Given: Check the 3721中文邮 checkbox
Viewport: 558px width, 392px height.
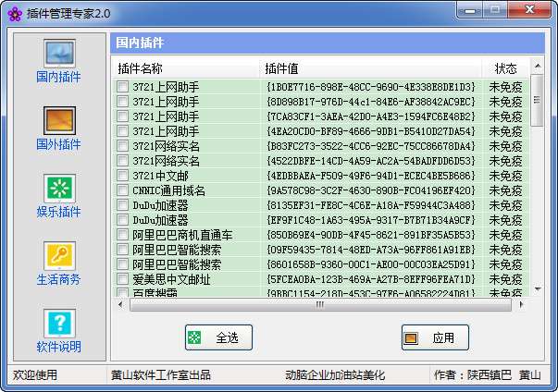Looking at the screenshot, I should [122, 176].
